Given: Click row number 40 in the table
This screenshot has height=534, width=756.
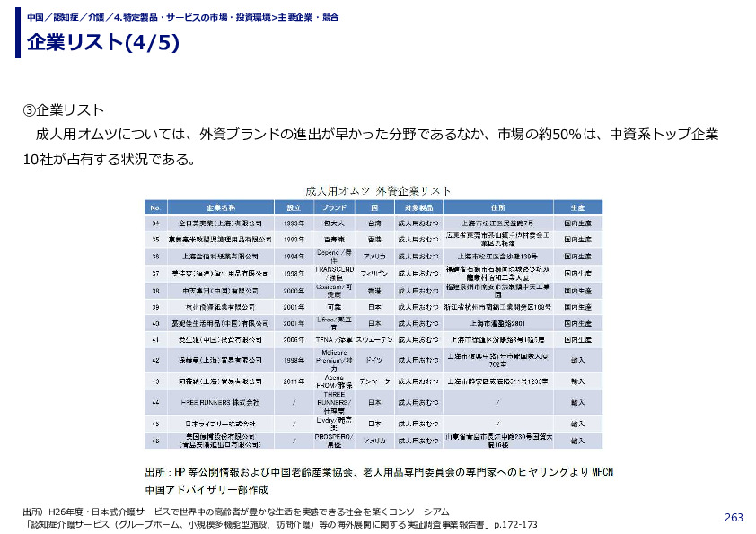Looking at the screenshot, I should point(155,323).
